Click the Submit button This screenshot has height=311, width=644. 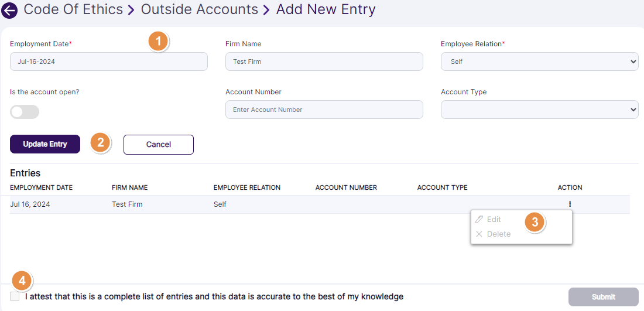pos(603,297)
